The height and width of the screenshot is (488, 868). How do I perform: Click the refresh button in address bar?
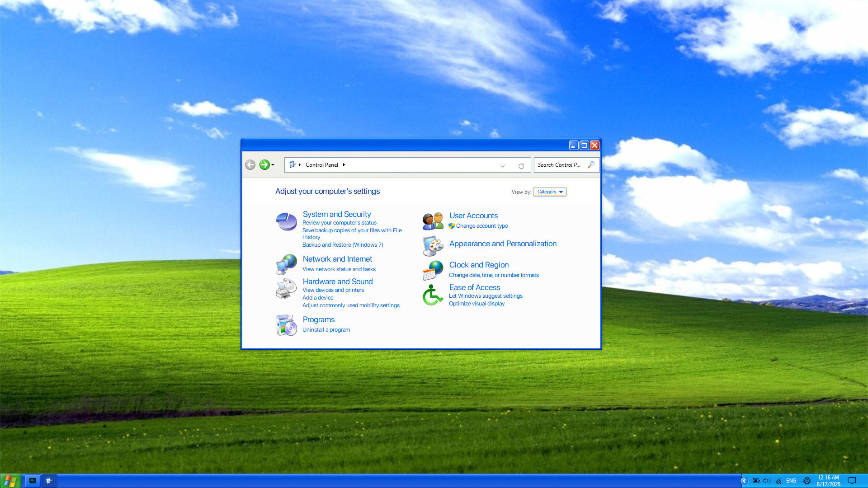pyautogui.click(x=521, y=166)
